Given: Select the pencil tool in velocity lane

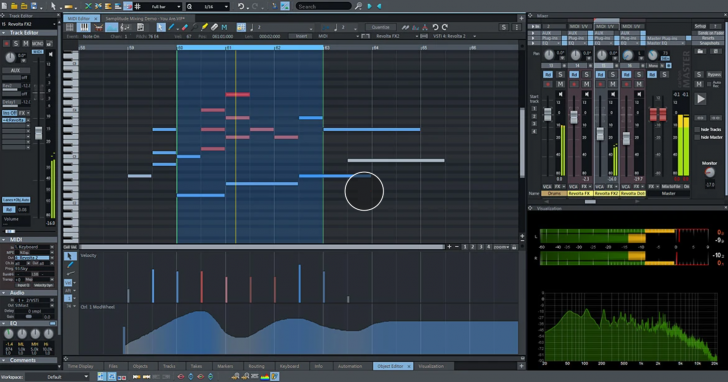Looking at the screenshot, I should 70,265.
